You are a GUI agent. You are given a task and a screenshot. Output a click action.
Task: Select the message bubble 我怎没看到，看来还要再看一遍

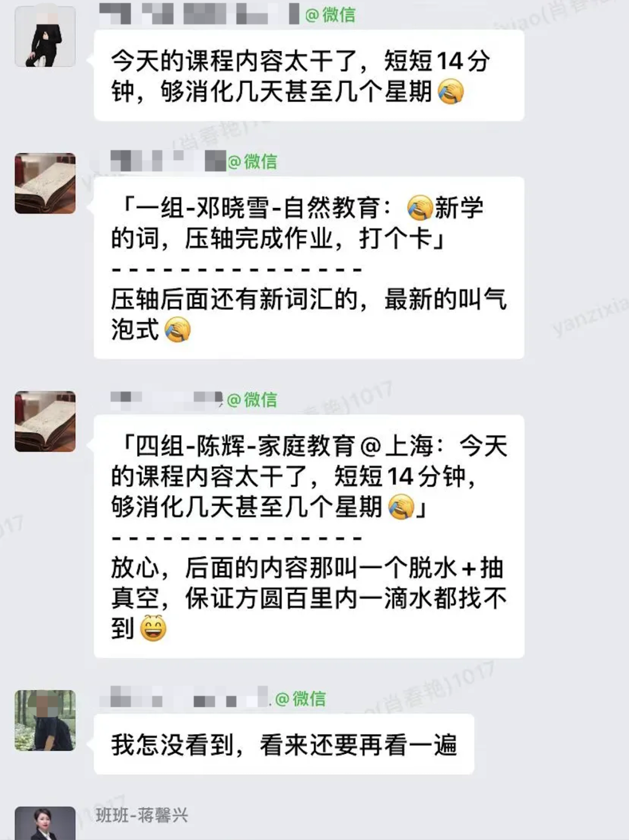284,744
